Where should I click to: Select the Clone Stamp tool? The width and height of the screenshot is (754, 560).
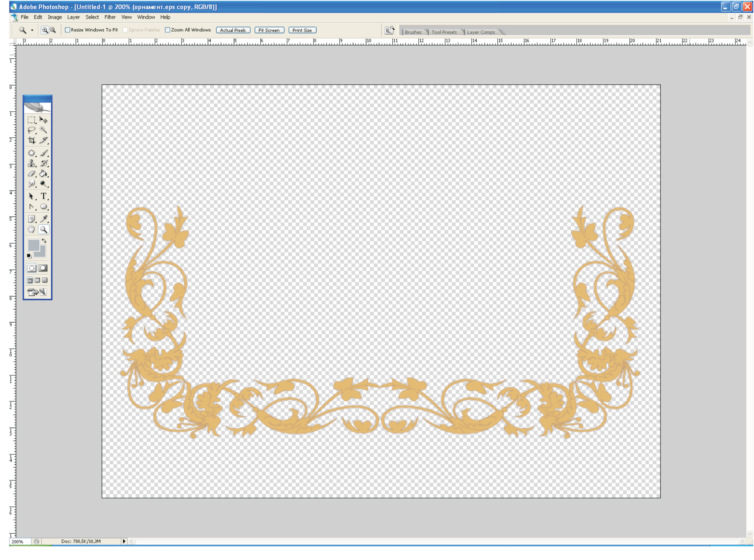31,163
